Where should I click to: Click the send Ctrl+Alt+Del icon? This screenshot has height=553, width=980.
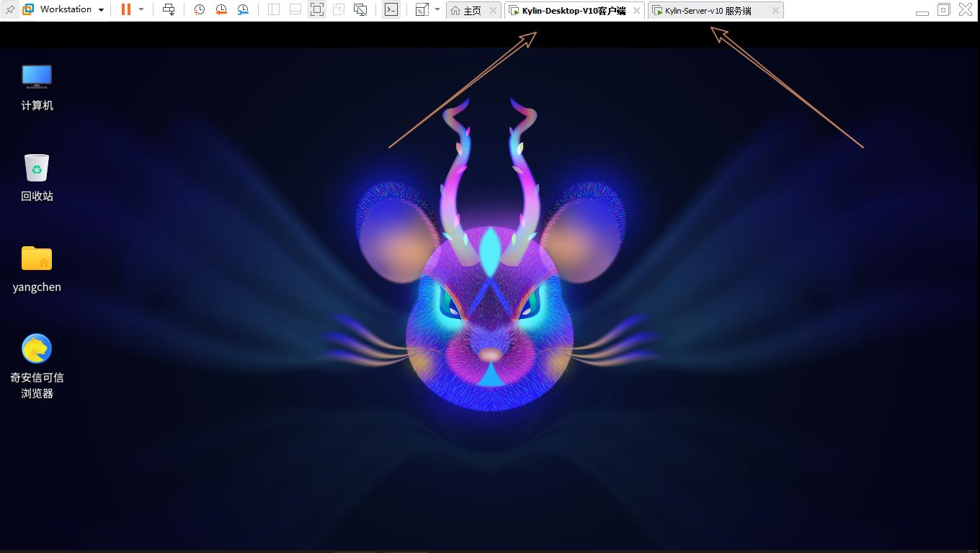169,10
